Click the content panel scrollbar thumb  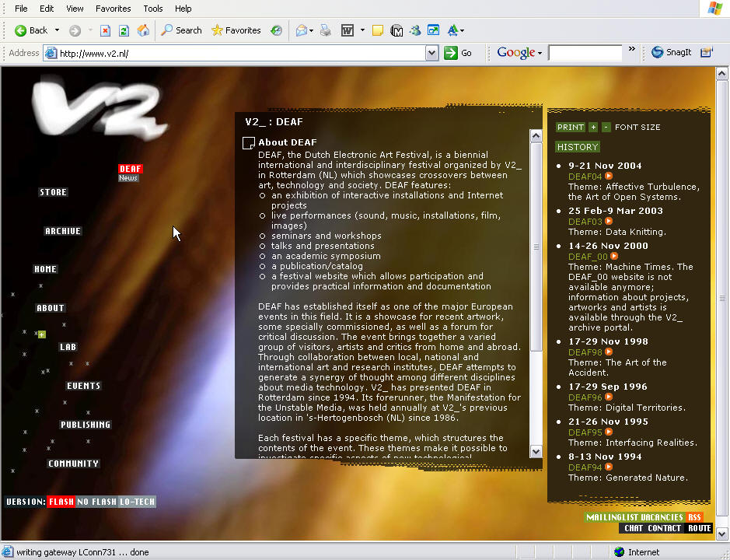pos(536,247)
